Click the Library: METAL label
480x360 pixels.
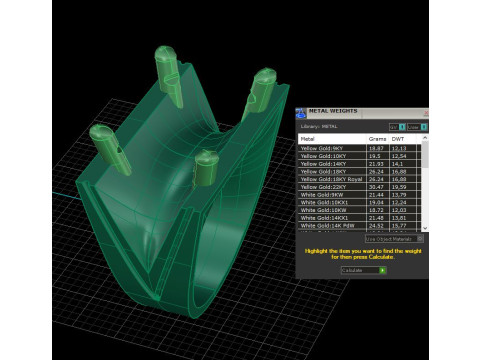[x=319, y=127]
